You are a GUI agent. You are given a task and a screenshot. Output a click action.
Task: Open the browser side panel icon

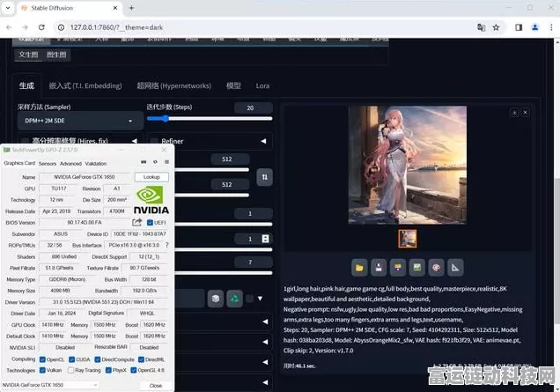(519, 27)
